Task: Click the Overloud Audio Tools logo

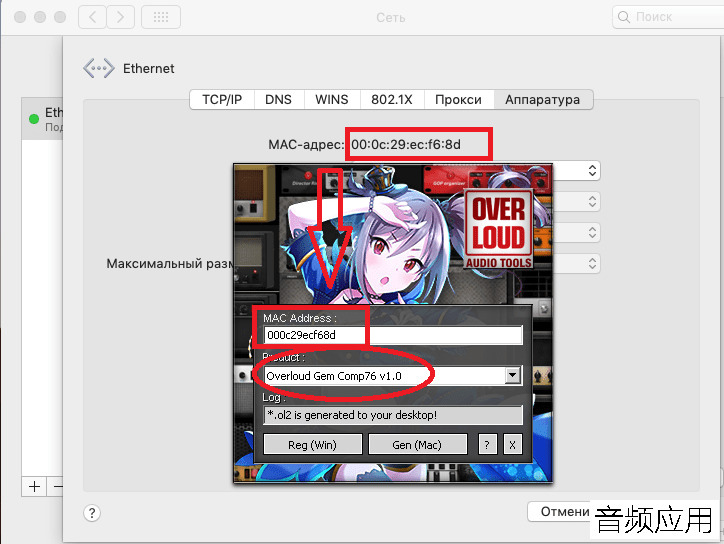Action: (x=499, y=229)
